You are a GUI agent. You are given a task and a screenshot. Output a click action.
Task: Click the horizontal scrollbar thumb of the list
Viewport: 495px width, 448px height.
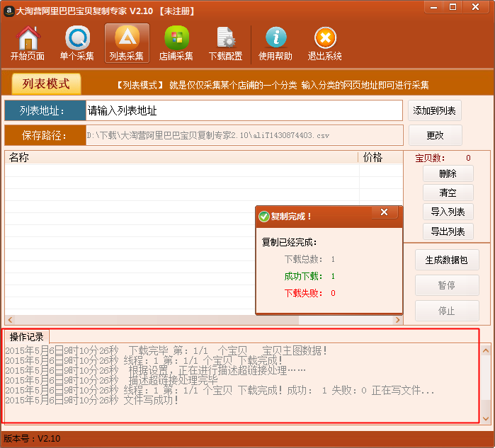coord(157,320)
